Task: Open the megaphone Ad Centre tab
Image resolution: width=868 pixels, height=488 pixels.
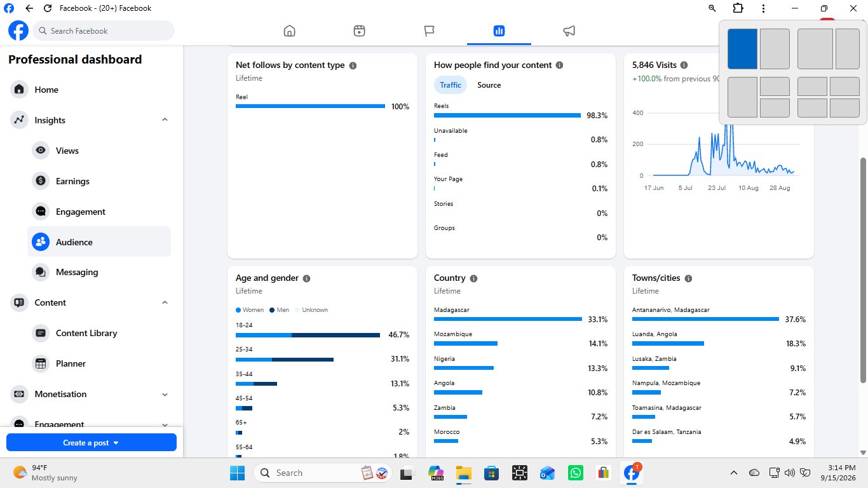Action: pyautogui.click(x=569, y=30)
